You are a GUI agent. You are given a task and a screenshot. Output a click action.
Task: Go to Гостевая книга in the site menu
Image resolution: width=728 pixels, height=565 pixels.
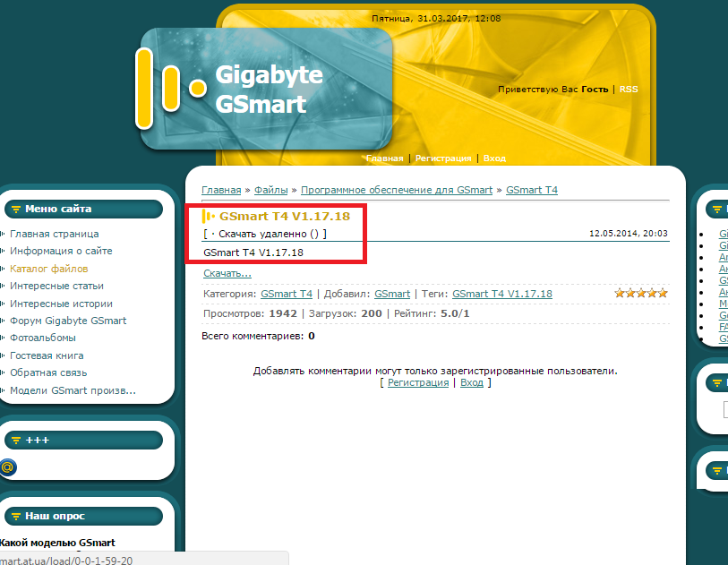coord(48,355)
